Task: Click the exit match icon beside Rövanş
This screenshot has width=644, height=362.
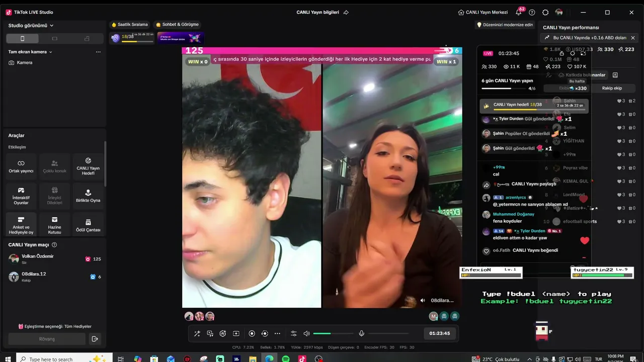Action: [95, 339]
